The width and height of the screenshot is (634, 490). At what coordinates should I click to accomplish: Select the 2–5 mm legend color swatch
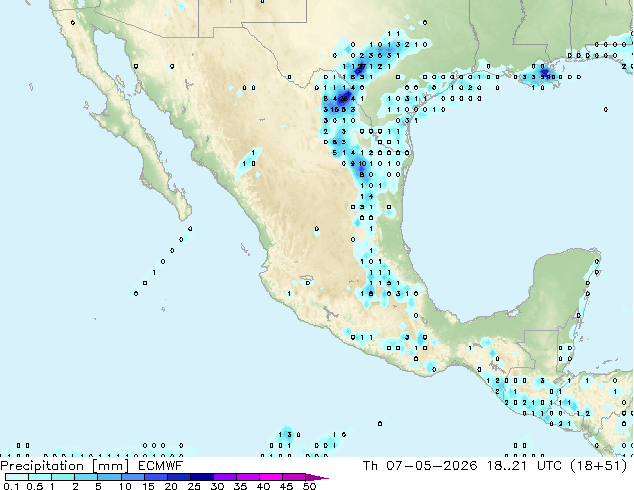tap(86, 477)
